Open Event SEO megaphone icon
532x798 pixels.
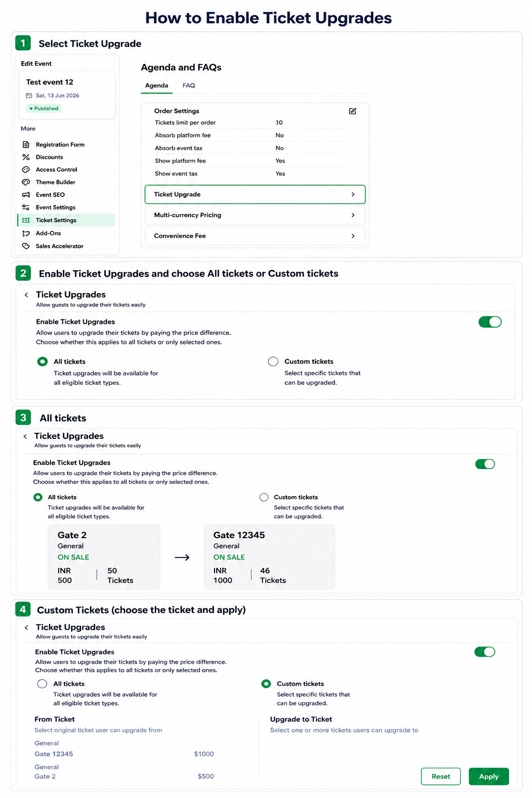[26, 195]
